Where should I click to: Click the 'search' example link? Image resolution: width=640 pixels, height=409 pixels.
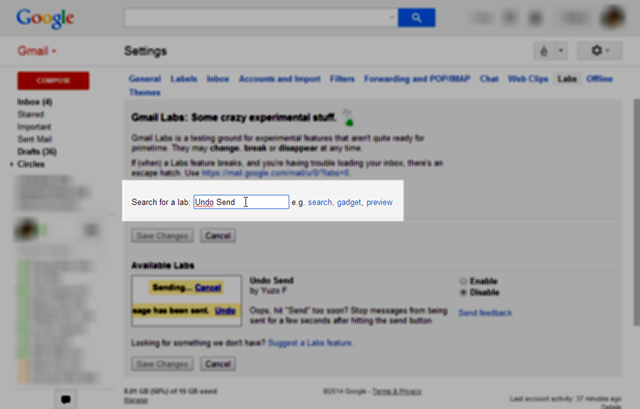coord(320,202)
